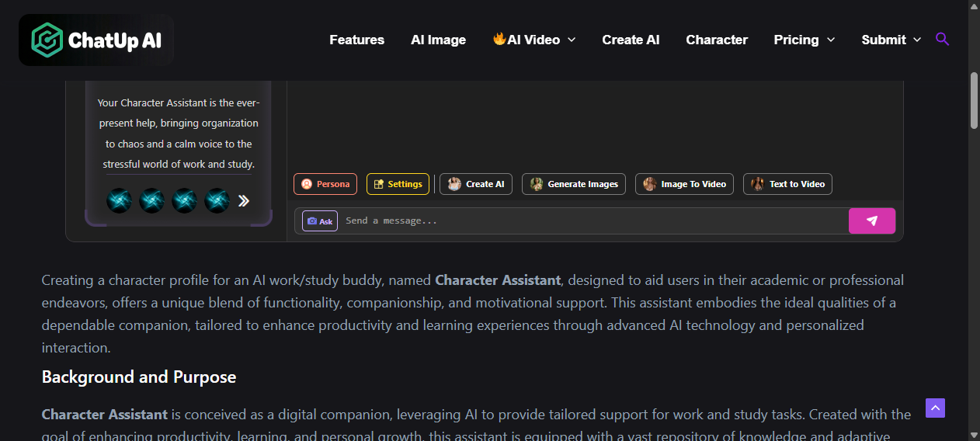The image size is (980, 441).
Task: Click Text to Video button
Action: point(787,184)
